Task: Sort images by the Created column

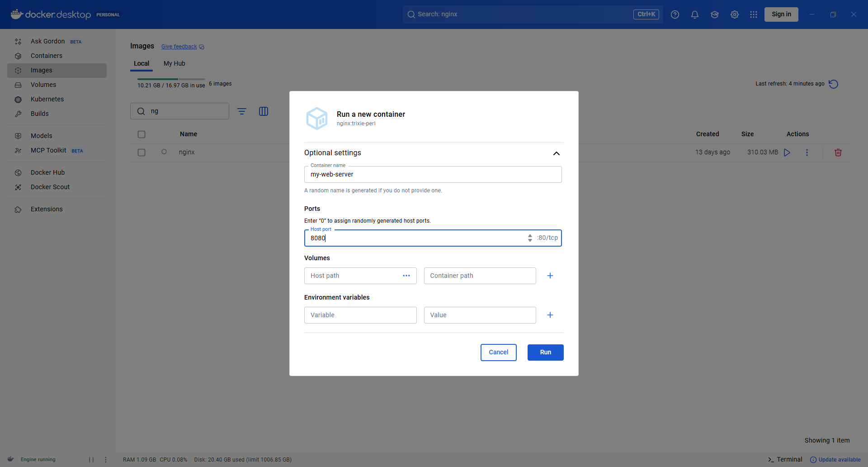Action: pyautogui.click(x=708, y=134)
